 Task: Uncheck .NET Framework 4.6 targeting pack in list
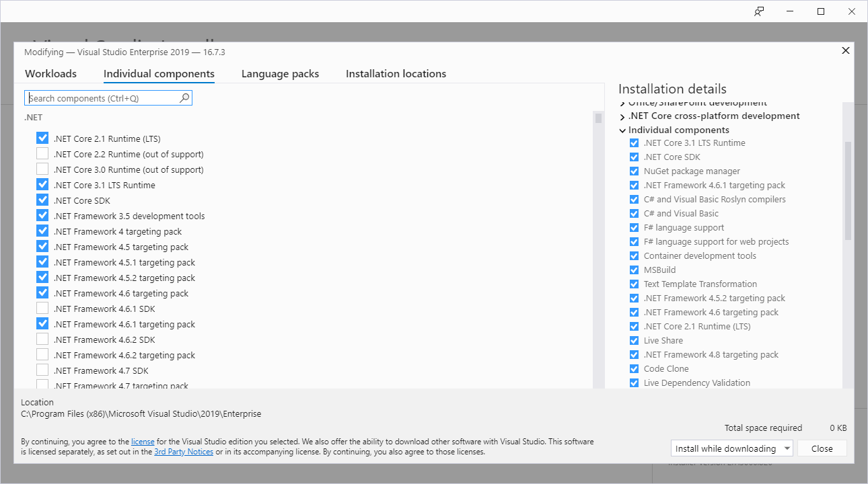42,293
